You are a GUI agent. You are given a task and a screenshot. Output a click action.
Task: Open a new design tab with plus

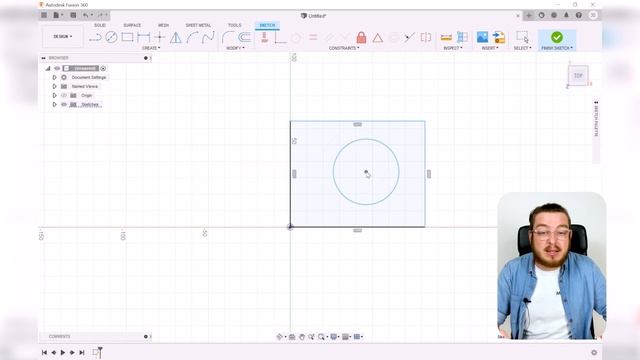click(x=529, y=16)
